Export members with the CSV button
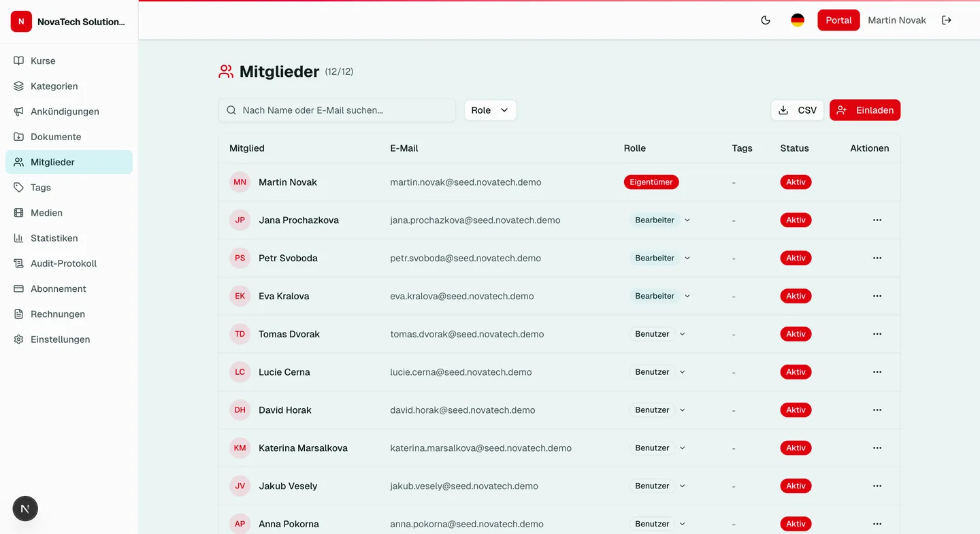 point(797,110)
